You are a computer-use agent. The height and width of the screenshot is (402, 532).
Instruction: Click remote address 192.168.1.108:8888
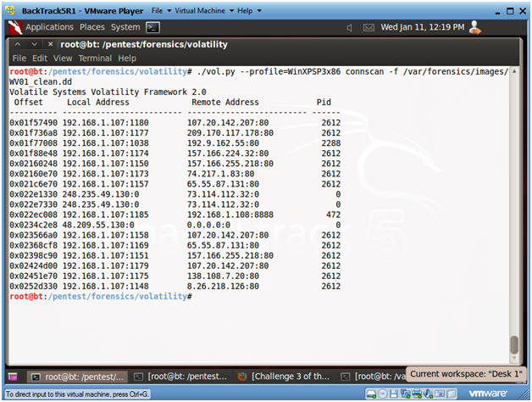click(230, 215)
